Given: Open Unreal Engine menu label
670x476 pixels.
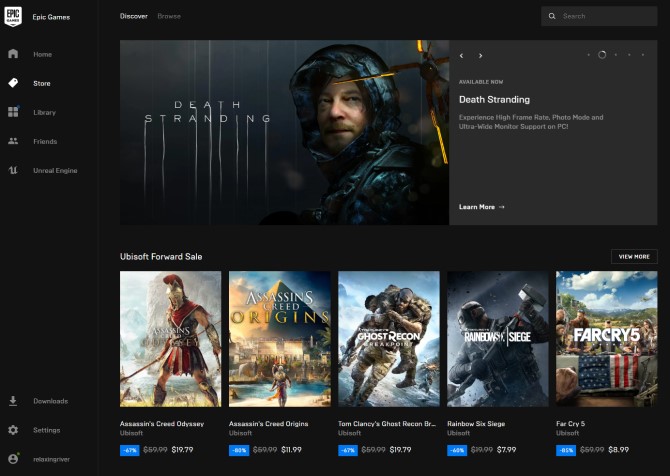Looking at the screenshot, I should click(x=56, y=170).
